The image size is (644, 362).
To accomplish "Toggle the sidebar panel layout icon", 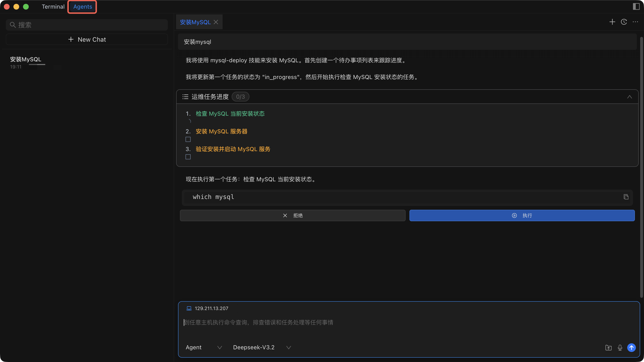I will pyautogui.click(x=636, y=6).
